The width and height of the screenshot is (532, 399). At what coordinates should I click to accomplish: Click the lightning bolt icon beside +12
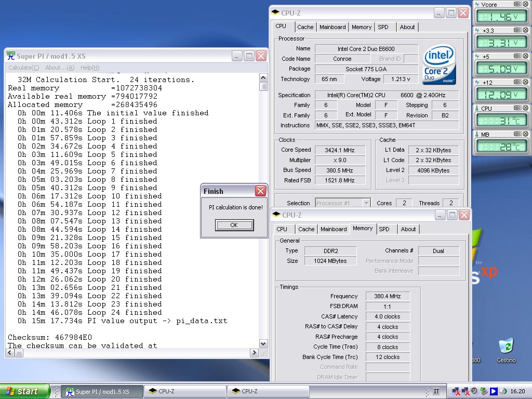477,83
